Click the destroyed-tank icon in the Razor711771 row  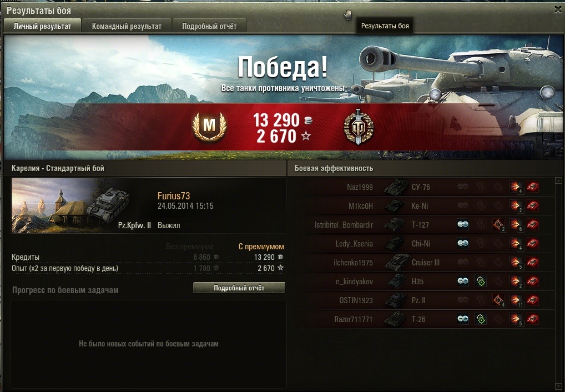[x=533, y=319]
